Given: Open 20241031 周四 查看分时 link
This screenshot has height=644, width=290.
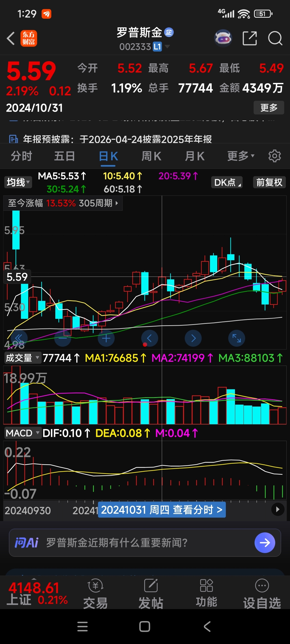Looking at the screenshot, I should (x=162, y=510).
